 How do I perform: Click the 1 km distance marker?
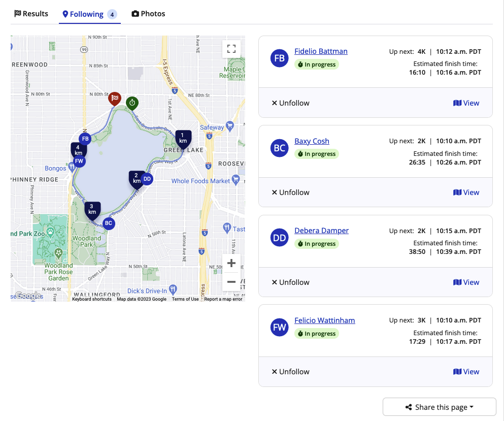[183, 138]
